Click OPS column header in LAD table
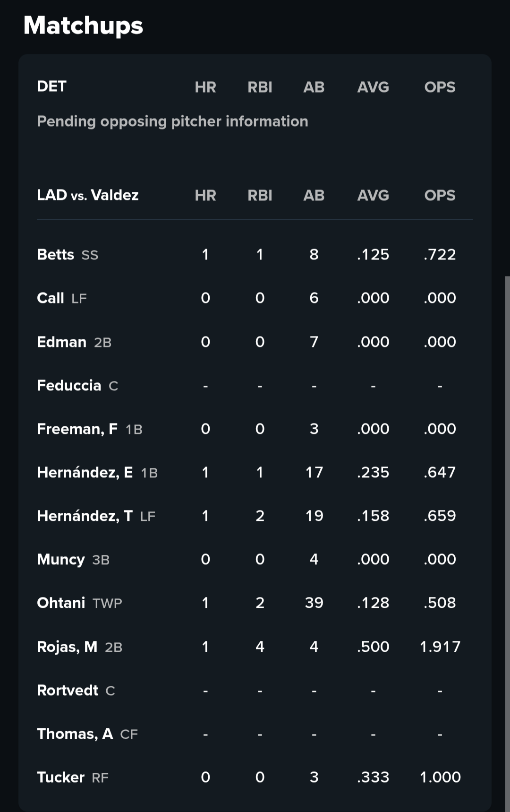 click(x=440, y=195)
